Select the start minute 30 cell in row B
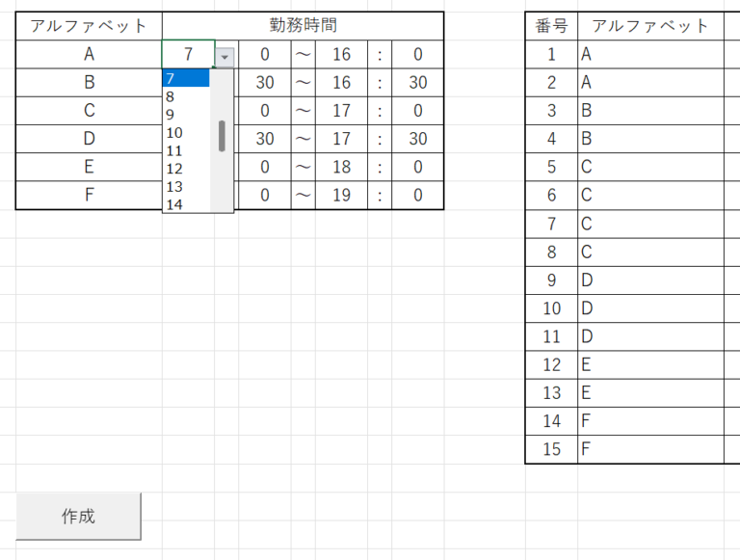 265,83
